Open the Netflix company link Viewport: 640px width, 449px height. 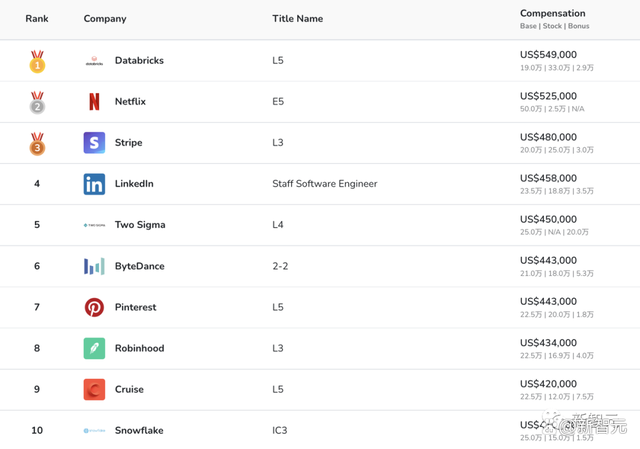click(x=130, y=102)
